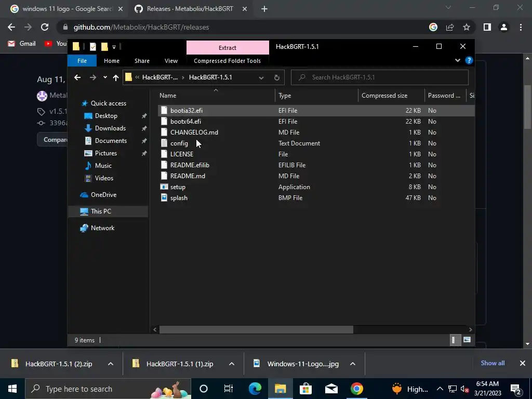
Task: Open Chrome side panel icon
Action: [487, 27]
